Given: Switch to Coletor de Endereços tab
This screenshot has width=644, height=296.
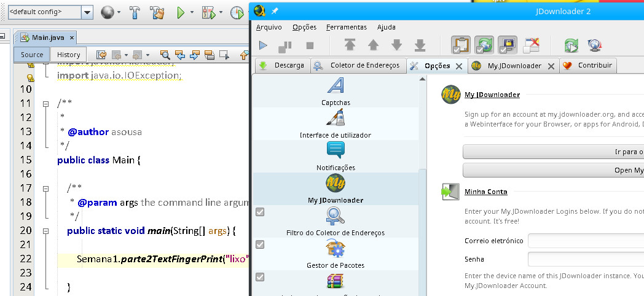Looking at the screenshot, I should [x=358, y=65].
